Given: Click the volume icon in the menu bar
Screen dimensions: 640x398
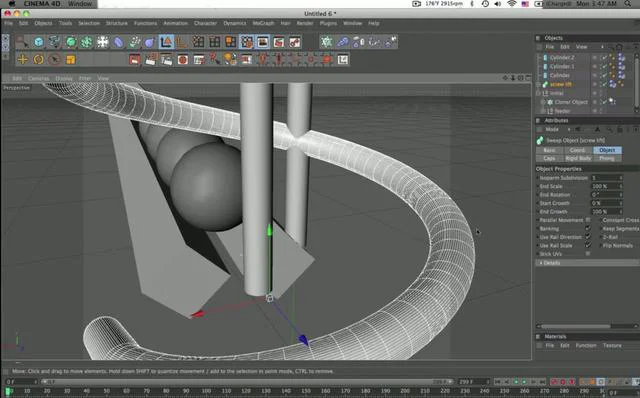Looking at the screenshot, I should tap(498, 4).
